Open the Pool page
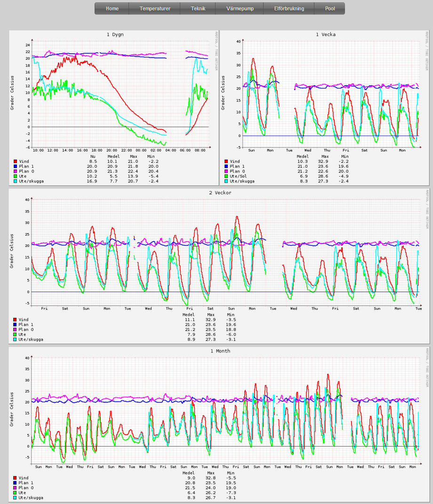The height and width of the screenshot is (504, 433). pyautogui.click(x=330, y=8)
